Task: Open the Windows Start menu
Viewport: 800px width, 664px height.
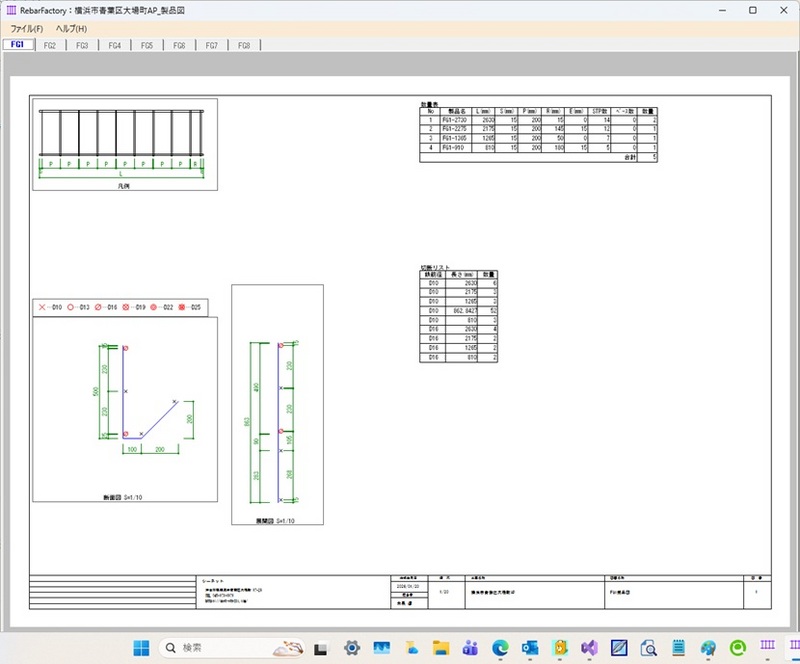Action: click(x=141, y=647)
